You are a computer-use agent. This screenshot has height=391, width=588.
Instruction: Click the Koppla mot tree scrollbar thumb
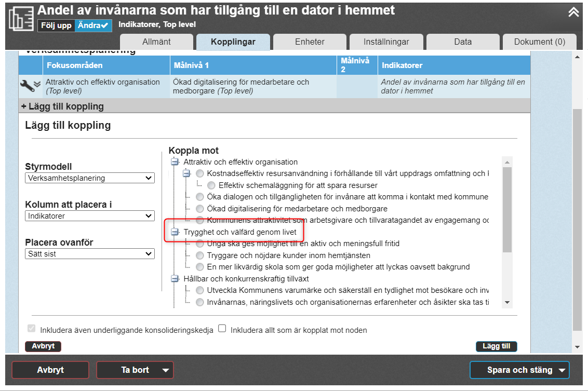click(507, 210)
